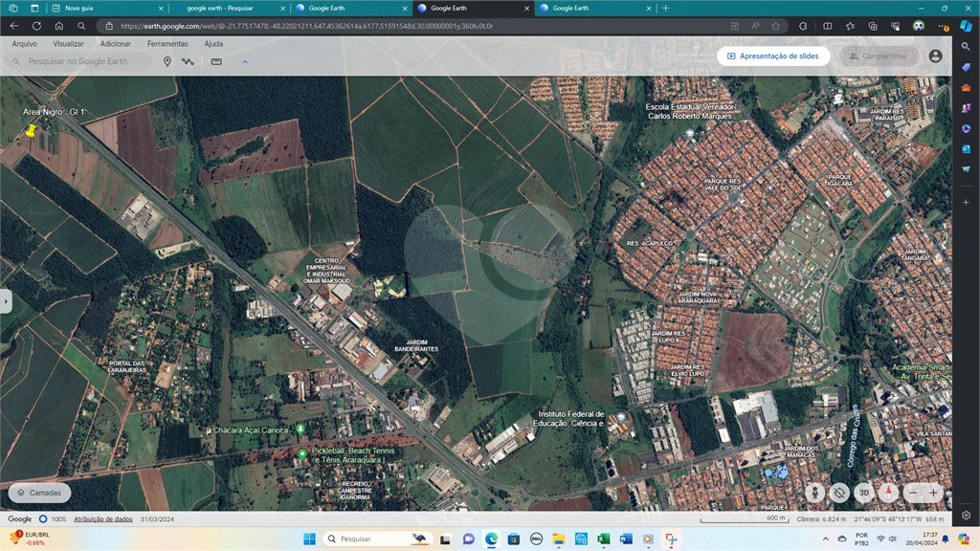Open the Windows Start menu
Image resolution: width=980 pixels, height=551 pixels.
pos(309,539)
